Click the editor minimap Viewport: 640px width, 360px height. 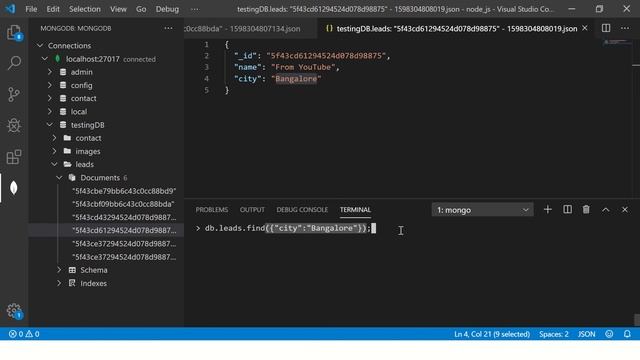[x=617, y=42]
